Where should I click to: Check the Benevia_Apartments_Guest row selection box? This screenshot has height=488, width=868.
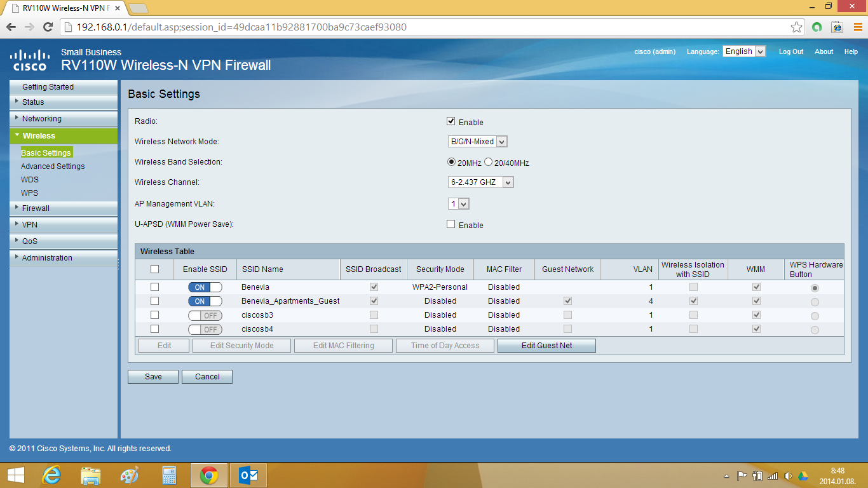[x=154, y=301]
